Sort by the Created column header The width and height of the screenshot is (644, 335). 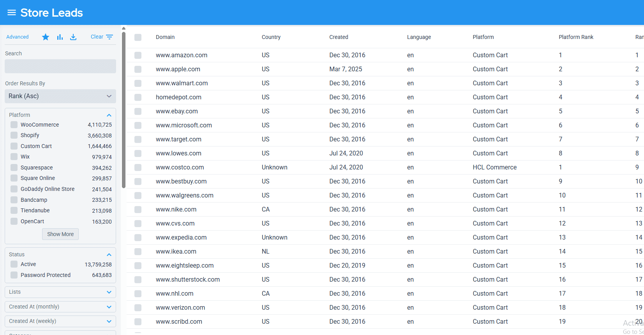[x=339, y=37]
